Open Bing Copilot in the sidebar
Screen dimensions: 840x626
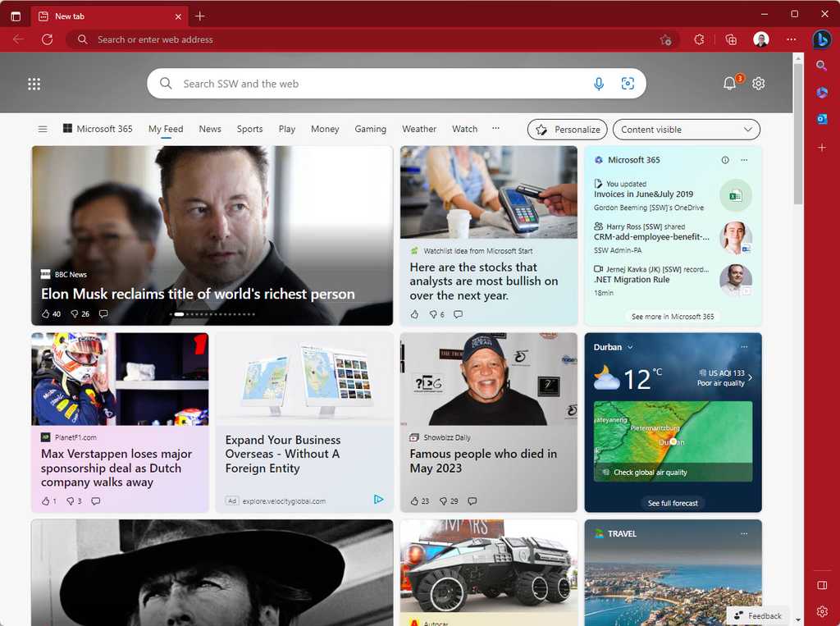(x=823, y=39)
